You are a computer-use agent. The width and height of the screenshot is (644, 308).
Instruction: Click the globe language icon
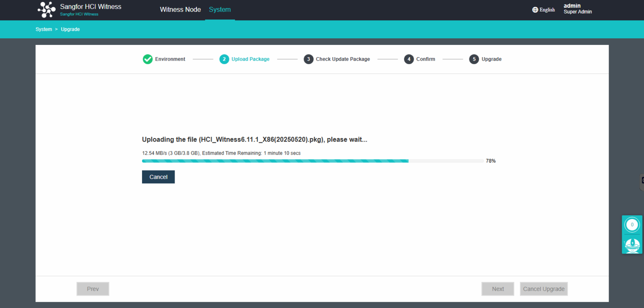point(535,10)
